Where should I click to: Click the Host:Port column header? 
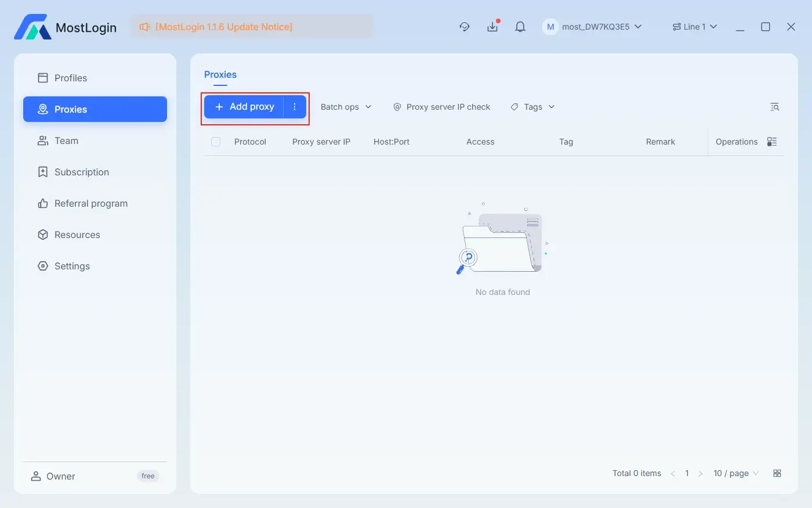391,142
